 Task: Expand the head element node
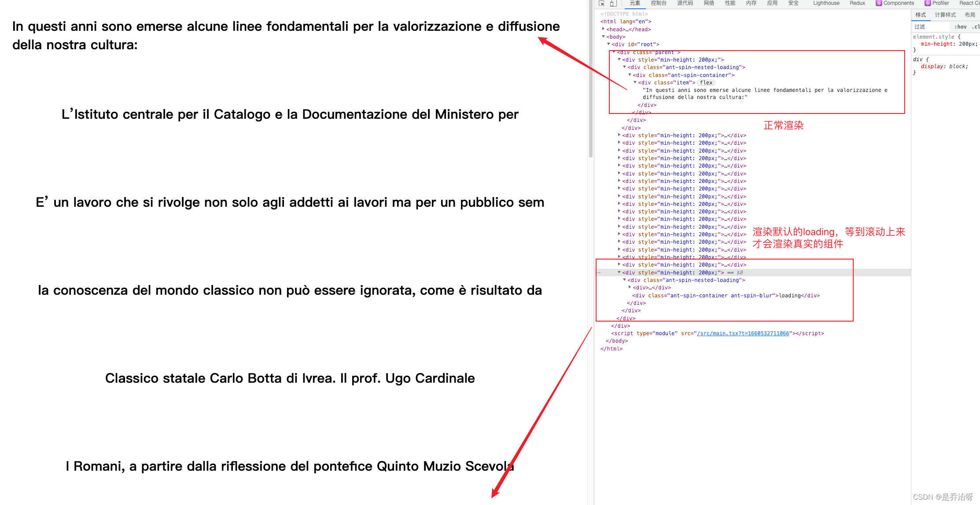[604, 29]
